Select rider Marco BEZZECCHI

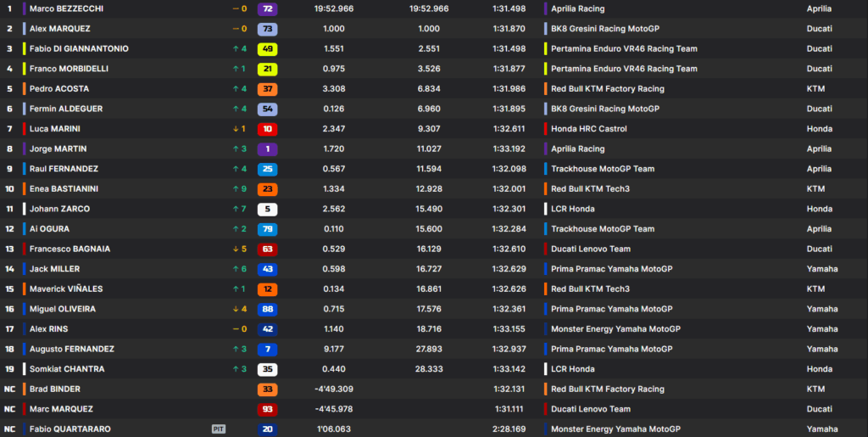point(66,8)
